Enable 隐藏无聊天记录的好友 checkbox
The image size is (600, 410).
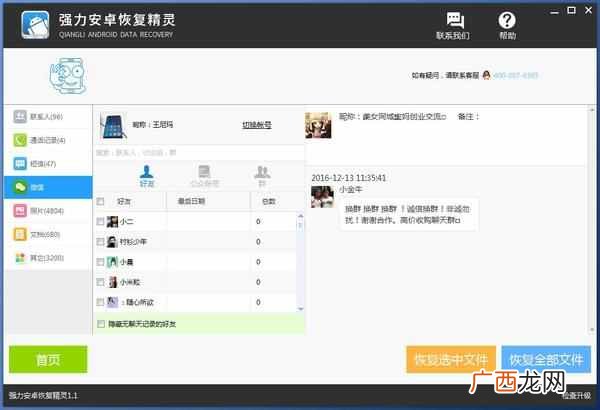[101, 324]
